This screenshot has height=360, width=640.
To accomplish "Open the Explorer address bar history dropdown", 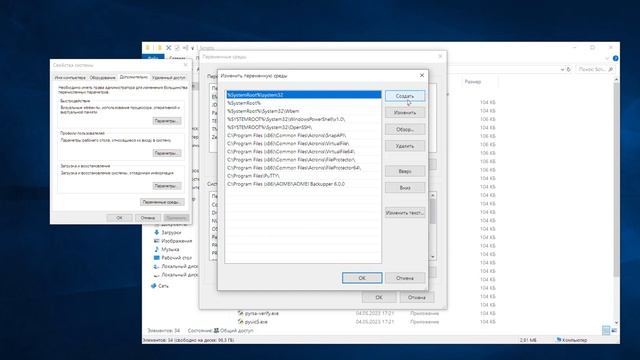I will (x=562, y=69).
